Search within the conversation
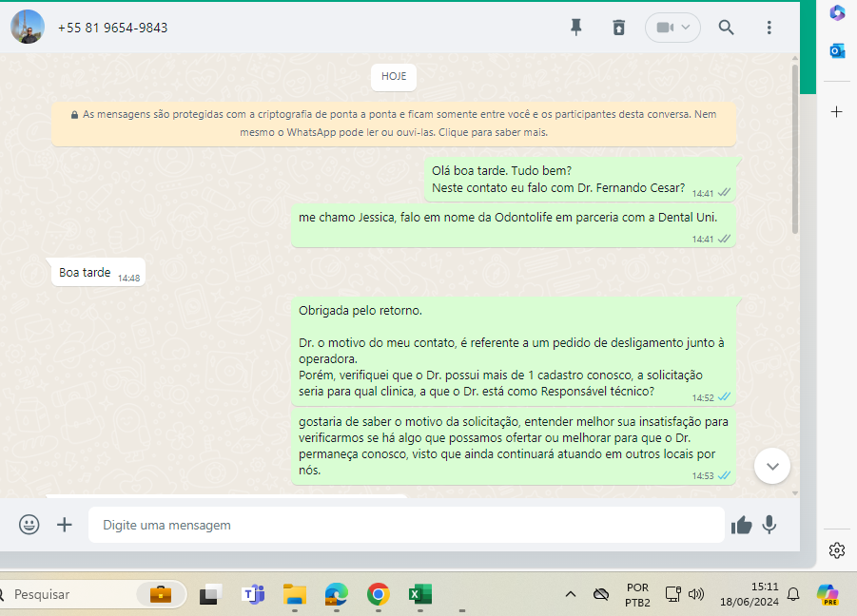The height and width of the screenshot is (616, 857). [x=726, y=28]
